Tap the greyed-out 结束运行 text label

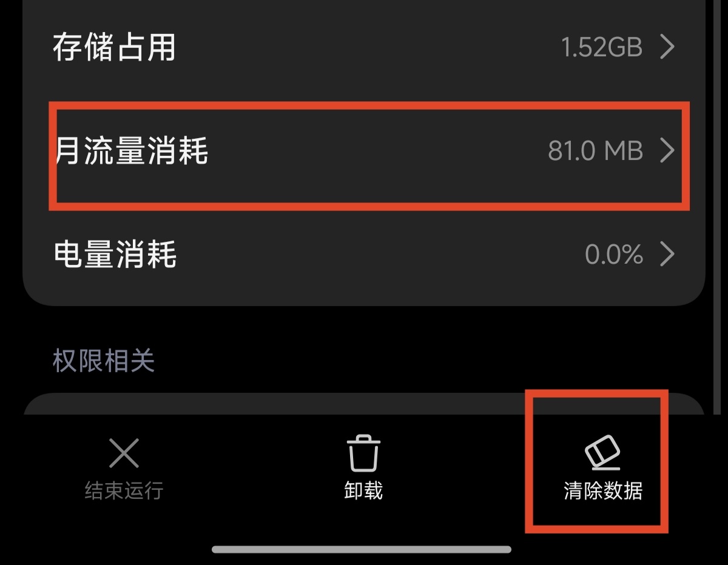pyautogui.click(x=124, y=490)
